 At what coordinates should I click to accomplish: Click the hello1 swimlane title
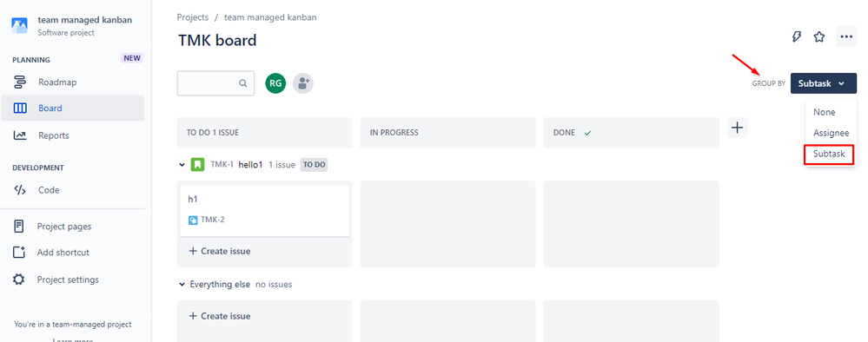point(251,164)
